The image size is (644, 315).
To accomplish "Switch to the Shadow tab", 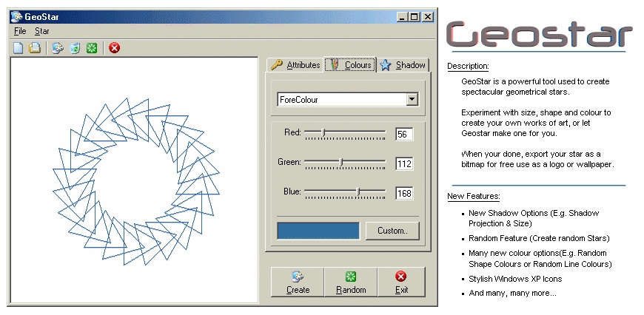I will click(x=403, y=65).
